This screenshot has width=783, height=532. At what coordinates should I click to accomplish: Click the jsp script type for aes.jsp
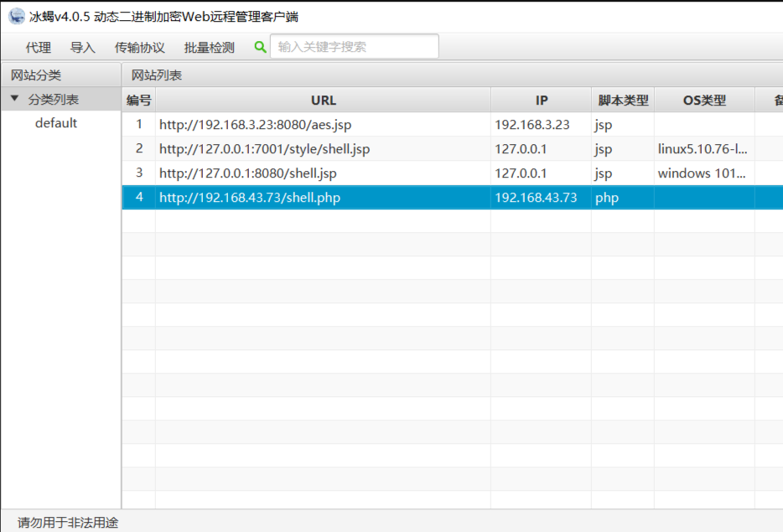604,126
